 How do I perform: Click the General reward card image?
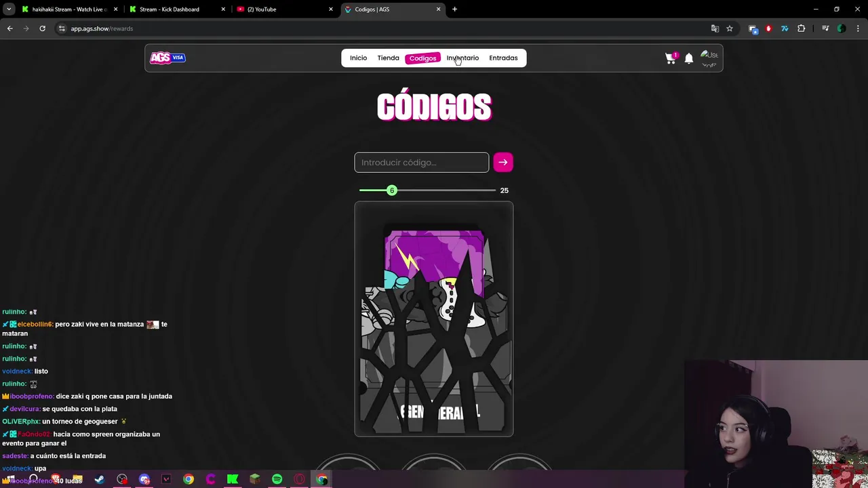pos(434,319)
